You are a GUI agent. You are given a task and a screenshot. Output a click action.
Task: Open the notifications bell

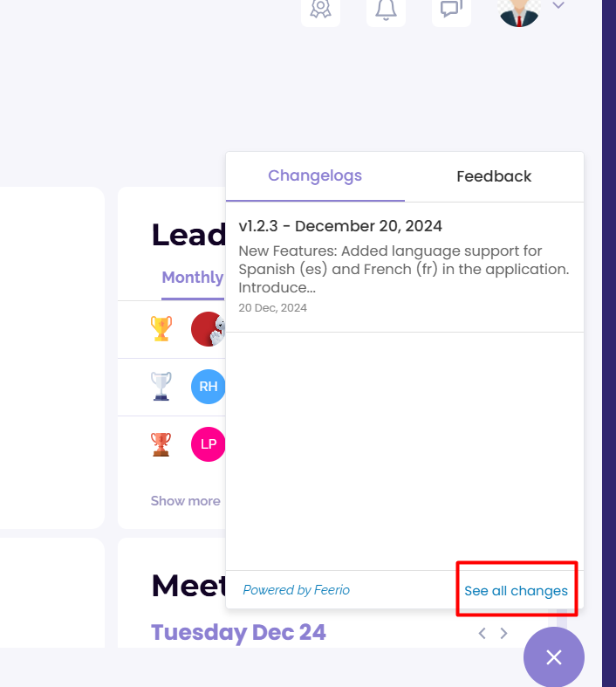(x=386, y=10)
